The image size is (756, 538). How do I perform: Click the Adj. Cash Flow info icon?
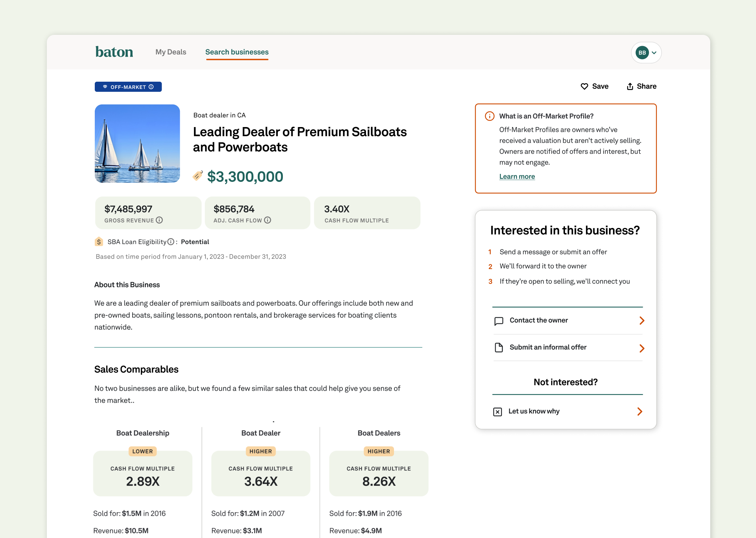(268, 220)
